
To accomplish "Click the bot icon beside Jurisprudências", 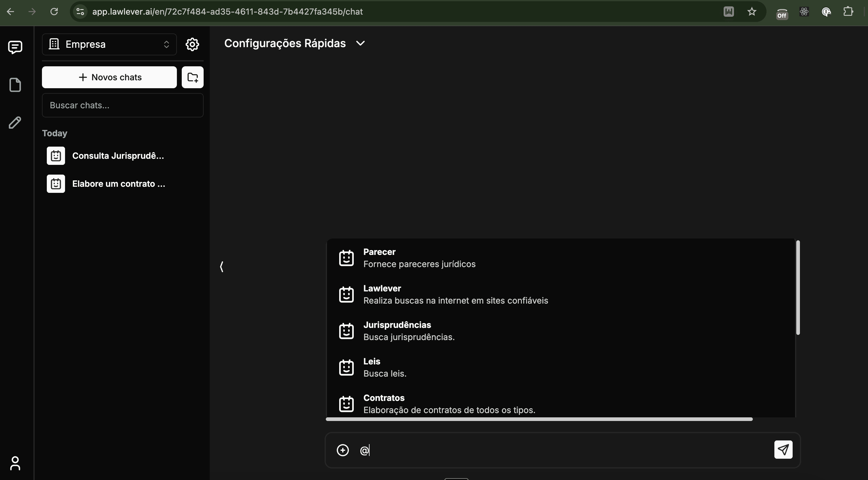I will click(346, 331).
